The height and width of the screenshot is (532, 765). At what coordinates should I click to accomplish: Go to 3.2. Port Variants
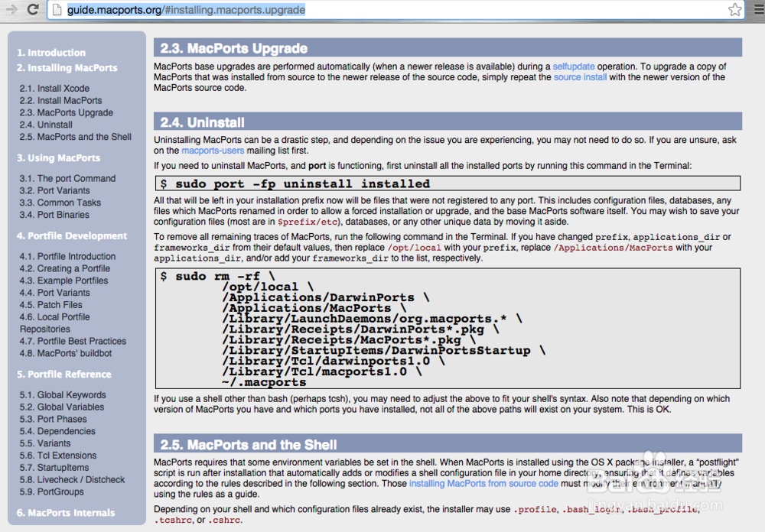[x=54, y=190]
